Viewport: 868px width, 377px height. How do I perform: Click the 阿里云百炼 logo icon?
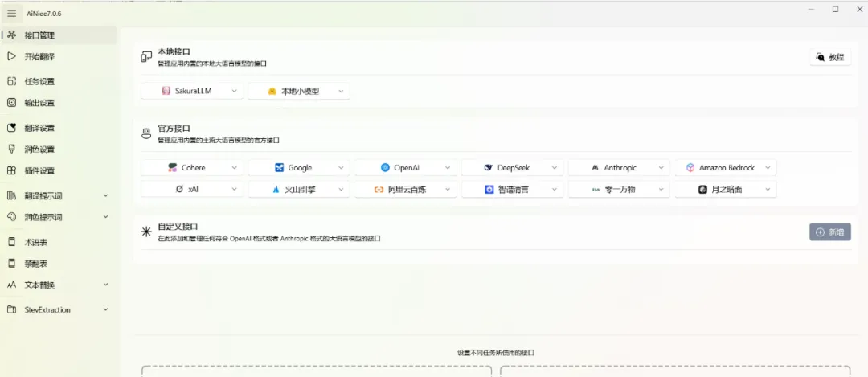[379, 190]
